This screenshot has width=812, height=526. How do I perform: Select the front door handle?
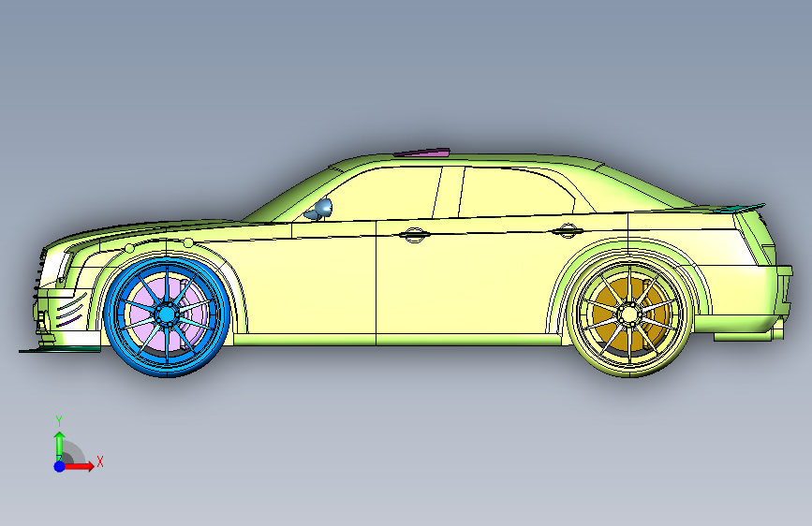[x=414, y=235]
